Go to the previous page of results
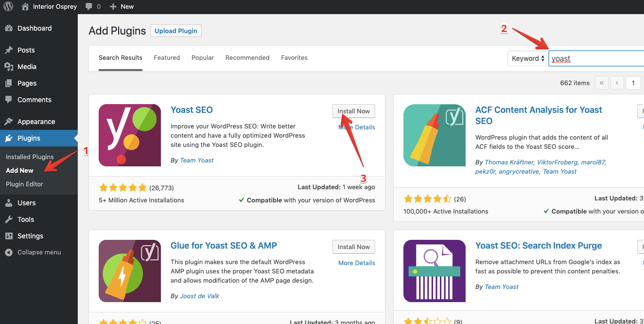This screenshot has height=324, width=644. 617,83
